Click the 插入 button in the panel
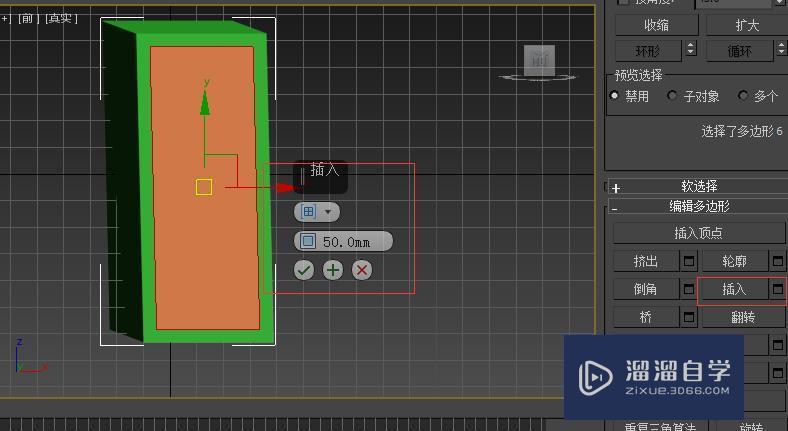This screenshot has height=431, width=788. pyautogui.click(x=734, y=289)
